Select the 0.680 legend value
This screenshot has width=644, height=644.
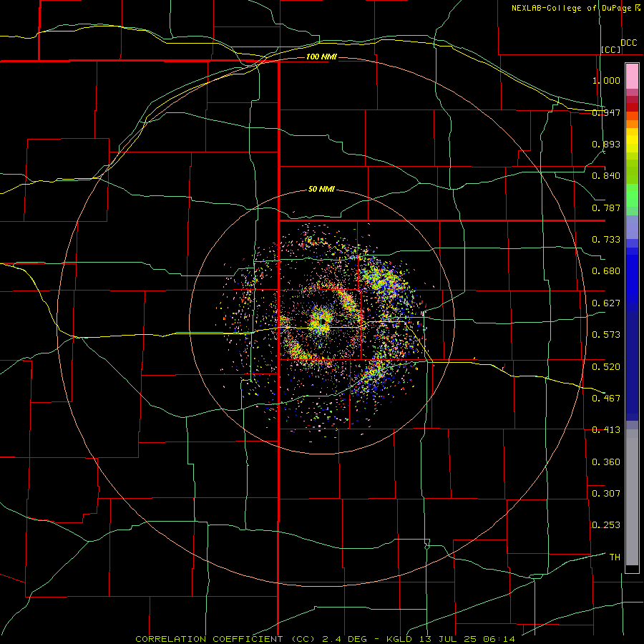[606, 270]
